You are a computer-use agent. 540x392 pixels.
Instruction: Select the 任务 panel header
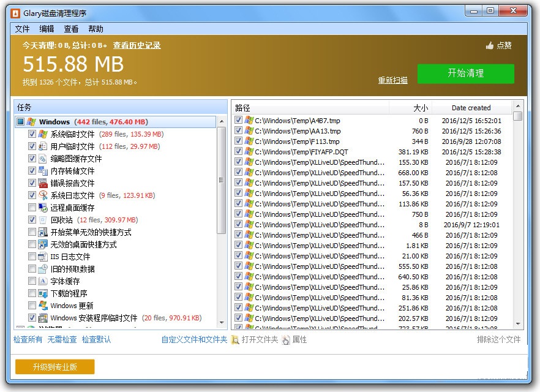[x=121, y=107]
